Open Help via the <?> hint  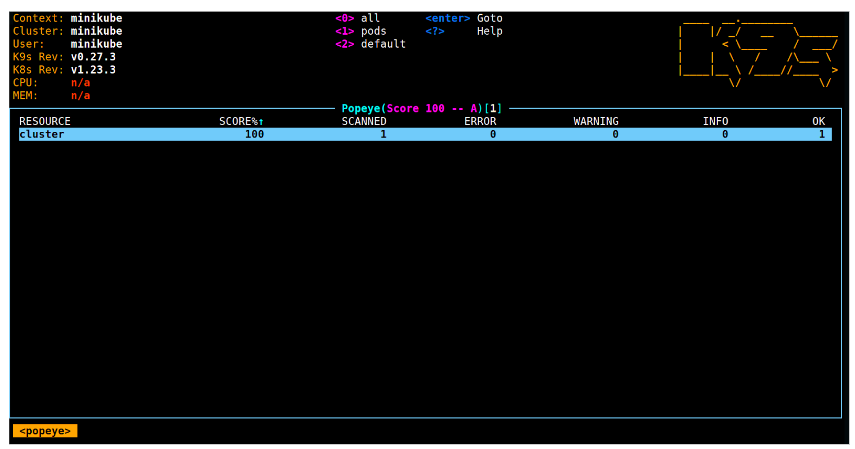point(463,31)
